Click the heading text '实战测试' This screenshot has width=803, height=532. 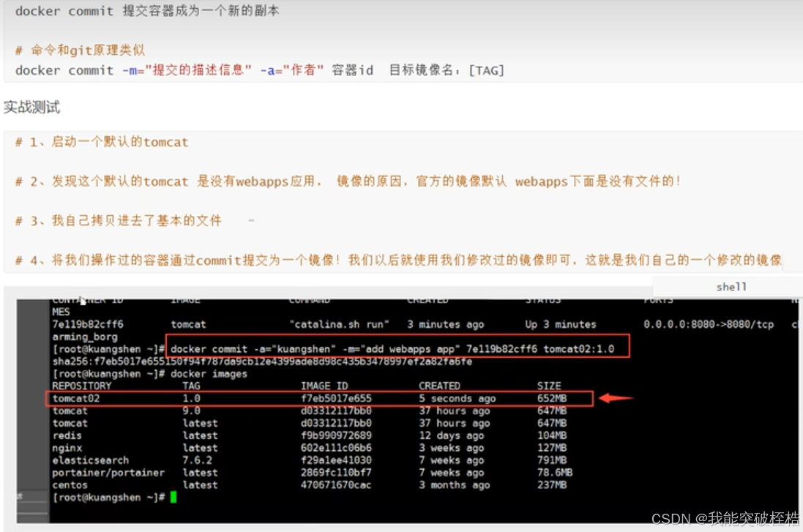point(31,107)
